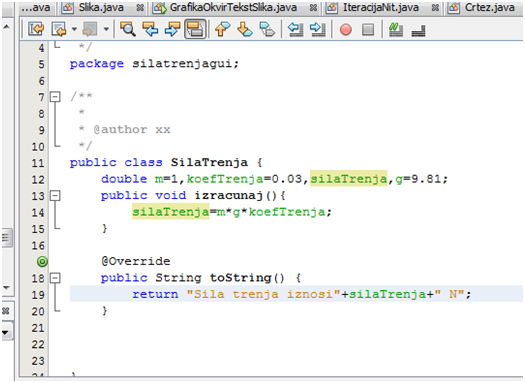Viewport: 525px width, 383px height.
Task: Start macro recording with red circle icon
Action: [346, 30]
